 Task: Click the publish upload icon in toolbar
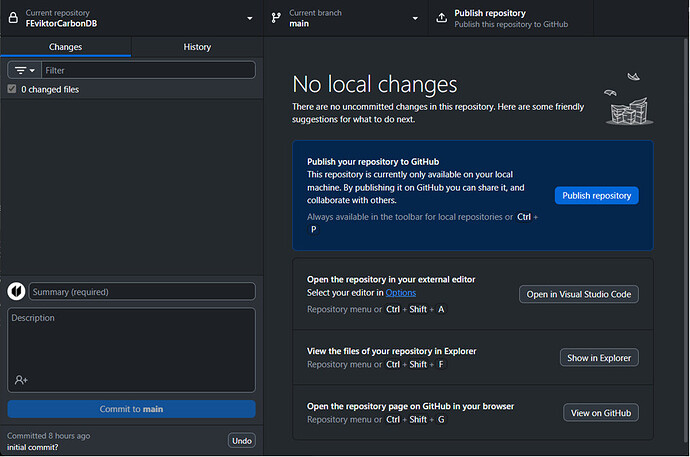click(441, 18)
